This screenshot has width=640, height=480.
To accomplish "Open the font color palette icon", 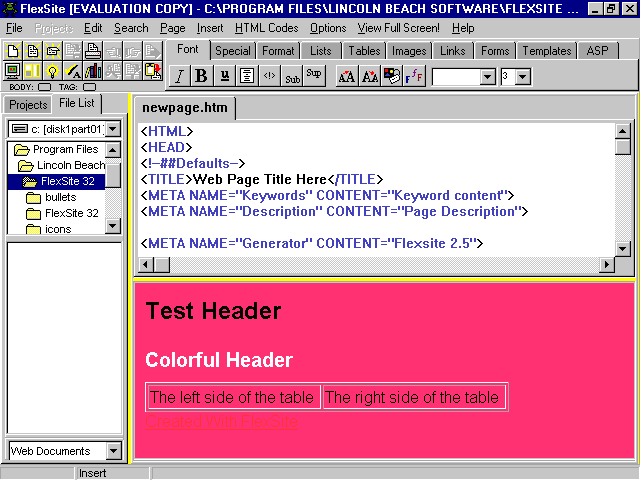I will tap(392, 76).
